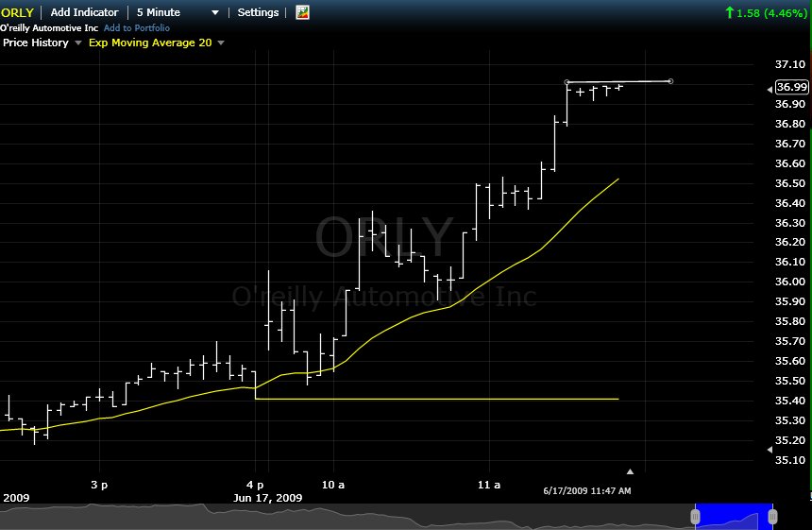Click the 37.10 price axis label
Image resolution: width=812 pixels, height=530 pixels.
click(x=790, y=64)
